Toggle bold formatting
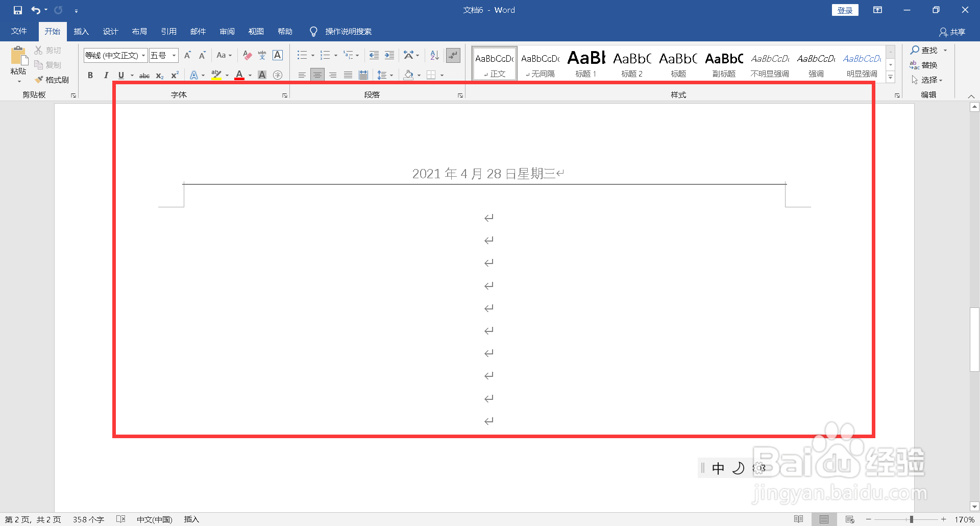The height and width of the screenshot is (526, 980). click(90, 75)
